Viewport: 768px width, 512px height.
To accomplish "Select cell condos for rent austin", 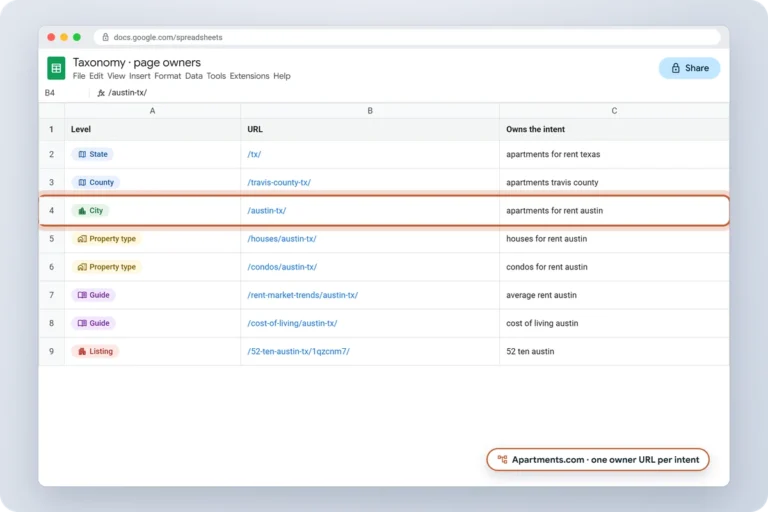I will [614, 267].
